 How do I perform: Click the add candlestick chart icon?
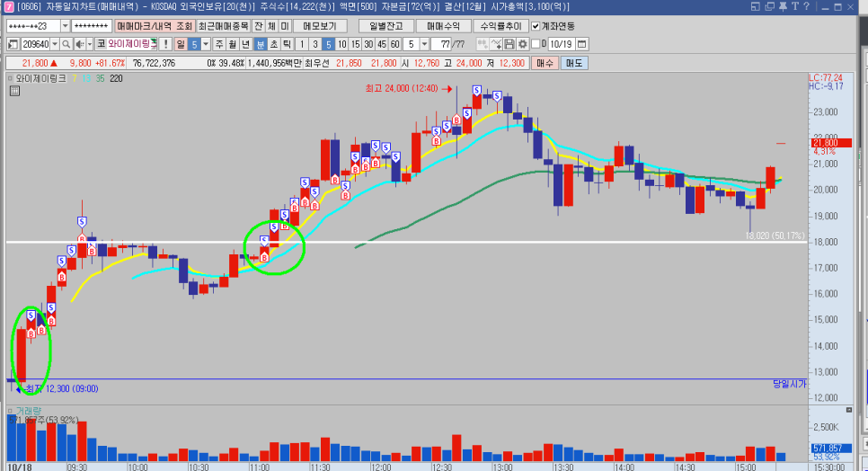tap(483, 44)
